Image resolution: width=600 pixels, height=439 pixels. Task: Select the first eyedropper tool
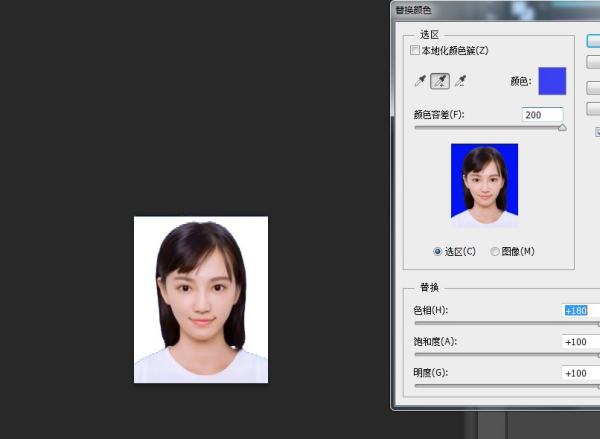pos(420,82)
